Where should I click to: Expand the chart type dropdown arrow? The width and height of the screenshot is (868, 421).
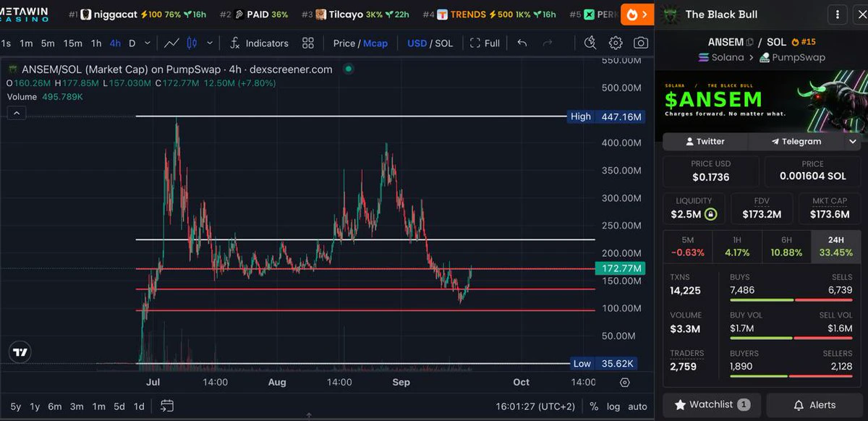point(210,43)
